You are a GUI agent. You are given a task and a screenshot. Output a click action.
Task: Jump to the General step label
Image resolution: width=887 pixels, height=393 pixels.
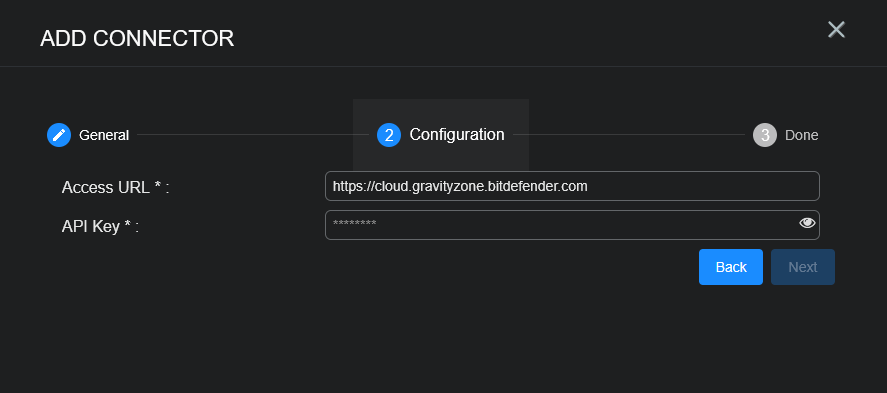tap(104, 135)
